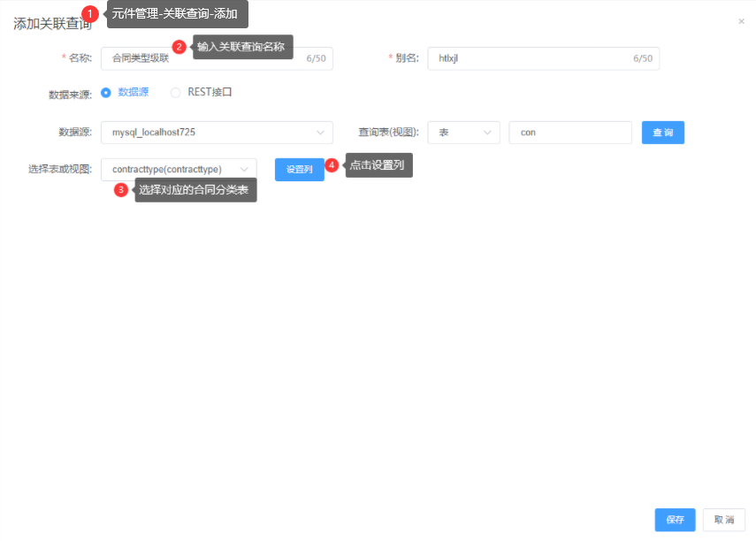Cancel using the 取消 button
756x541 pixels.
pyautogui.click(x=724, y=520)
